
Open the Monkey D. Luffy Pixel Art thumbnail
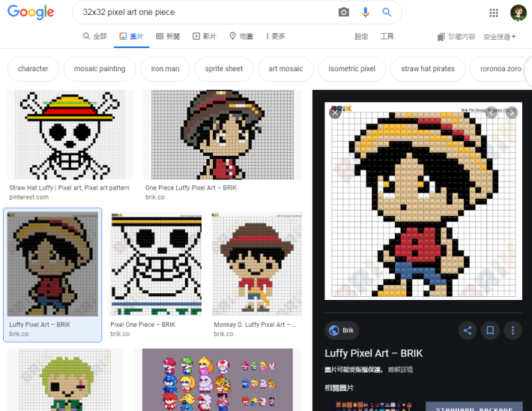(257, 264)
